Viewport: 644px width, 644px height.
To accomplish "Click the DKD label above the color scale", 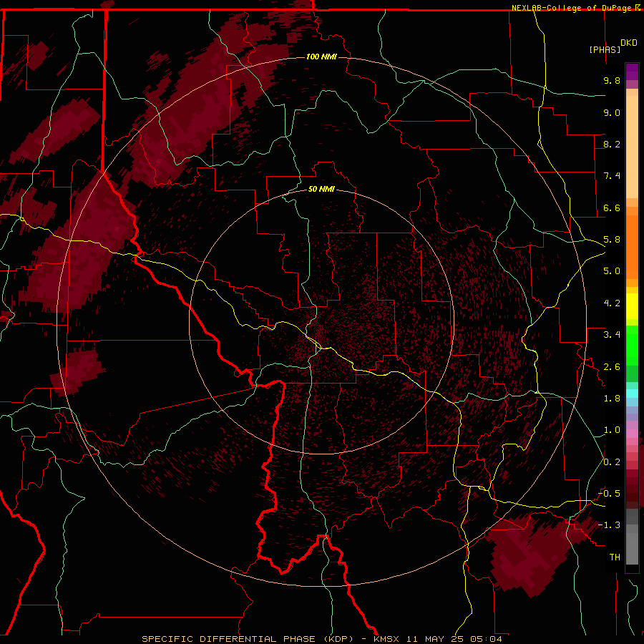I will click(629, 43).
